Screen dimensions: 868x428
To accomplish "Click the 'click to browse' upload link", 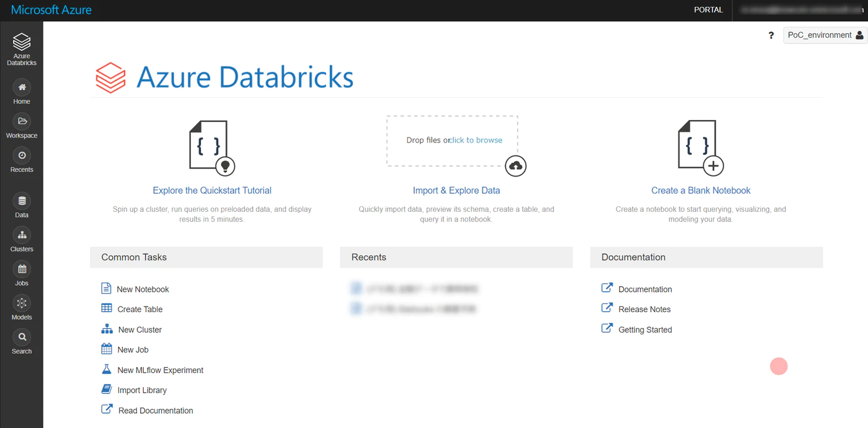I will pos(477,140).
